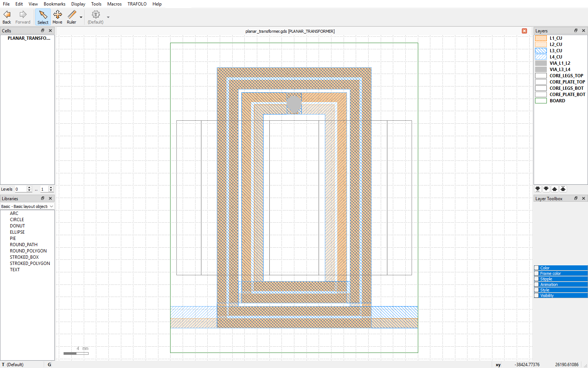Viewport: 588px width, 368px height.
Task: Toggle the Visibility section checkbox
Action: pyautogui.click(x=537, y=296)
